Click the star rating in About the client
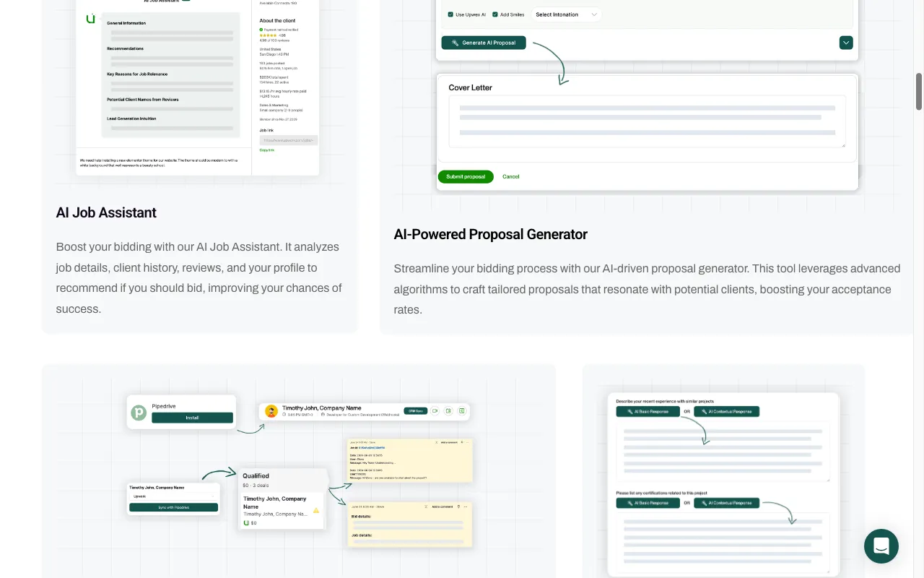This screenshot has height=578, width=924. click(268, 35)
